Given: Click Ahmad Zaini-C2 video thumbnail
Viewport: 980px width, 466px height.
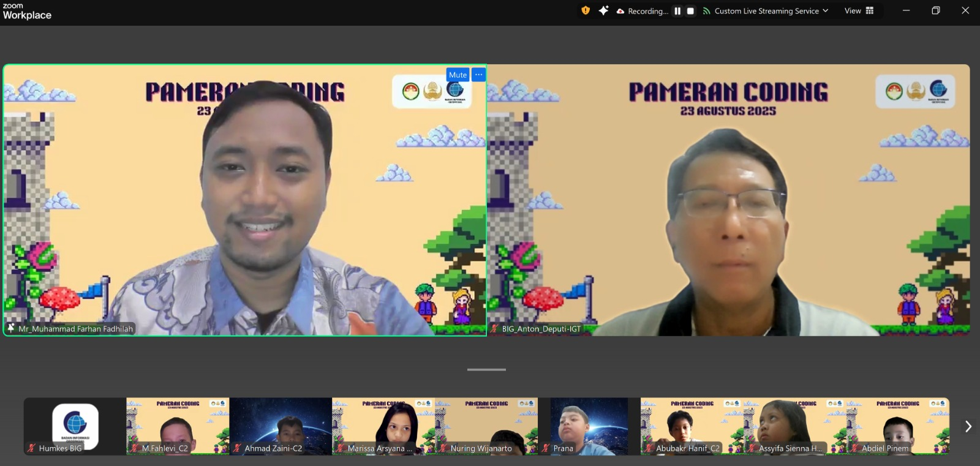Looking at the screenshot, I should click(281, 426).
